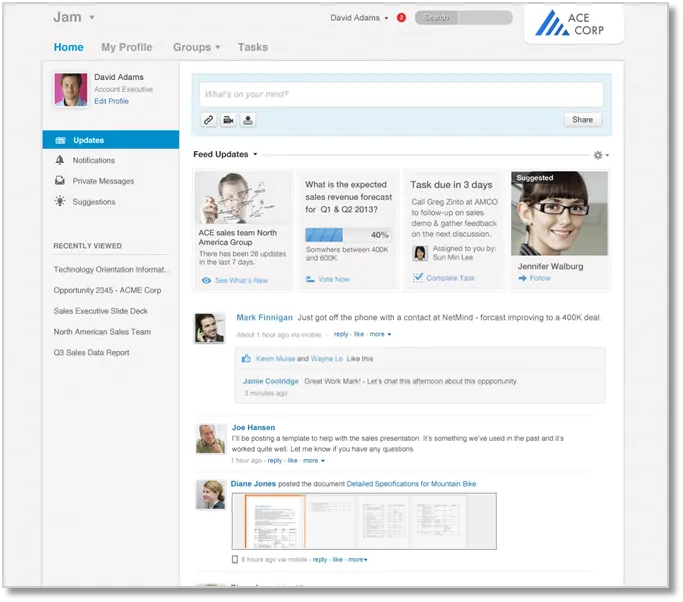This screenshot has height=602, width=683.
Task: Click the Edit Profile link
Action: coord(111,101)
